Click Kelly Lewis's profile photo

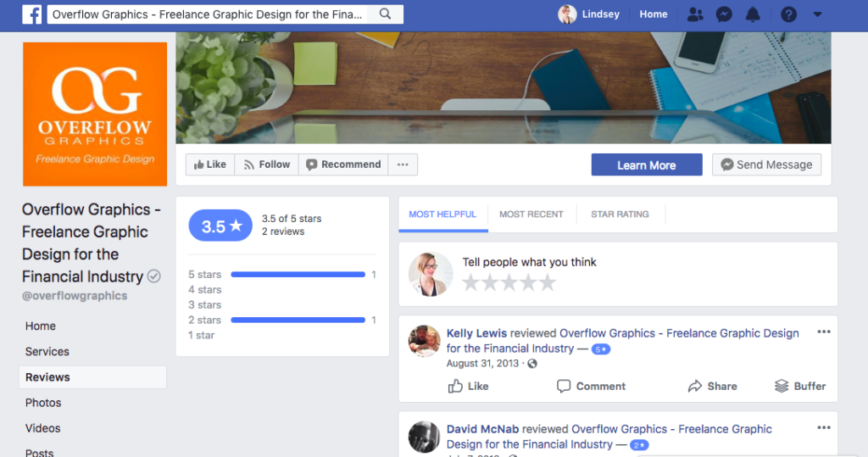coord(424,341)
